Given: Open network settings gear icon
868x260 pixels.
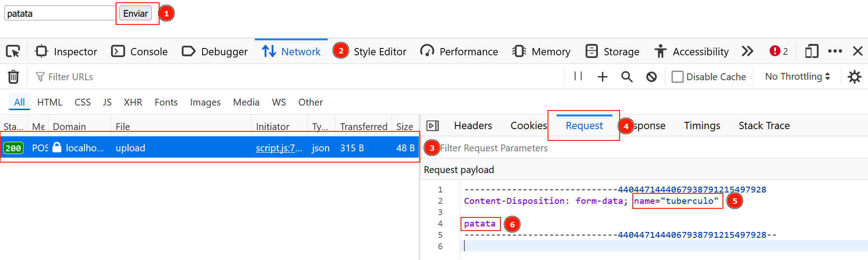Looking at the screenshot, I should pyautogui.click(x=854, y=77).
